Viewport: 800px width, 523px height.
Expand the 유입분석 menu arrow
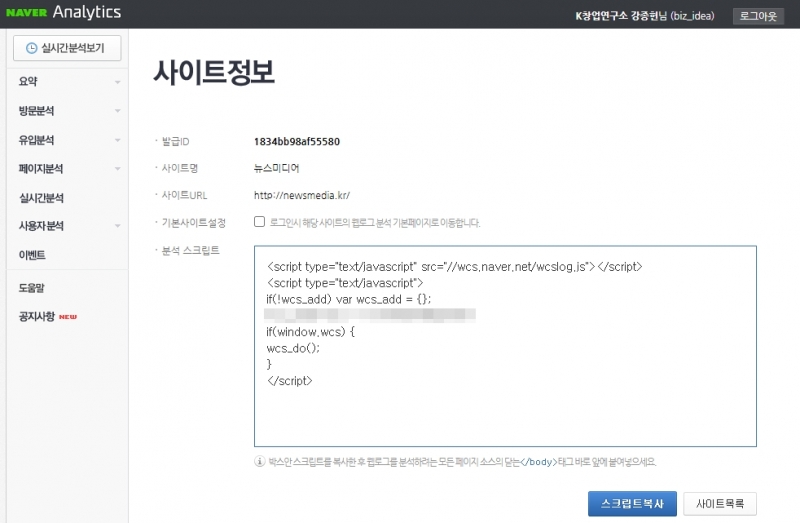[118, 140]
